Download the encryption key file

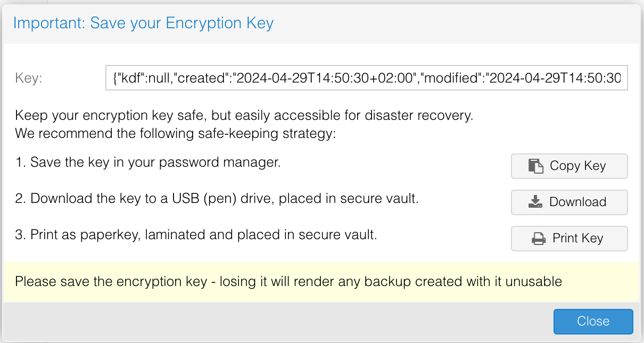click(x=569, y=202)
